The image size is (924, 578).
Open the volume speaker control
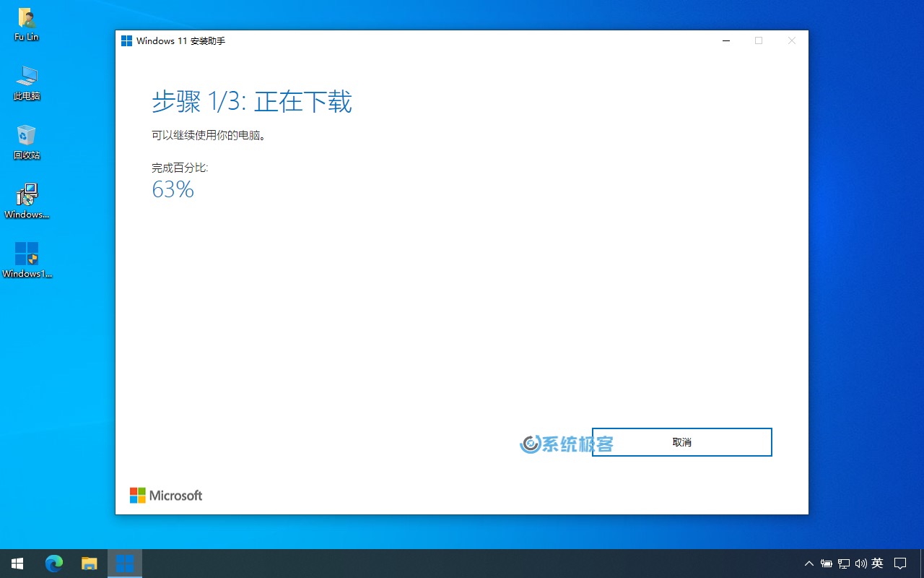(x=860, y=564)
